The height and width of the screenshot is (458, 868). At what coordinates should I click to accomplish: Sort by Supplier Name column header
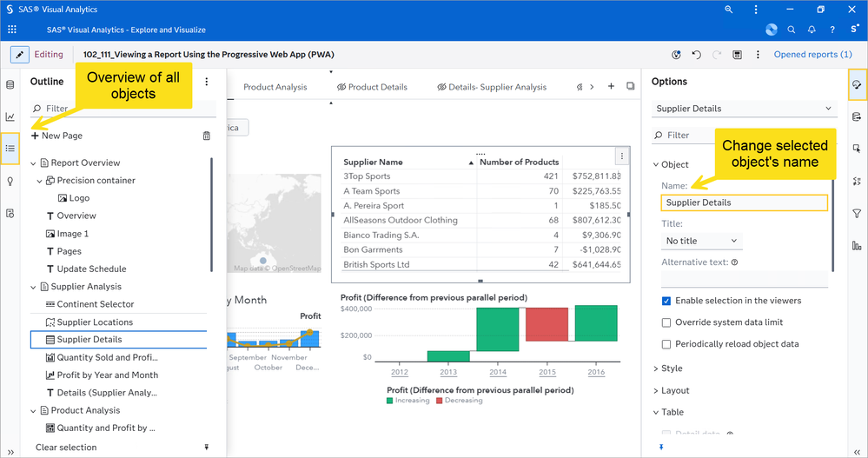(373, 162)
